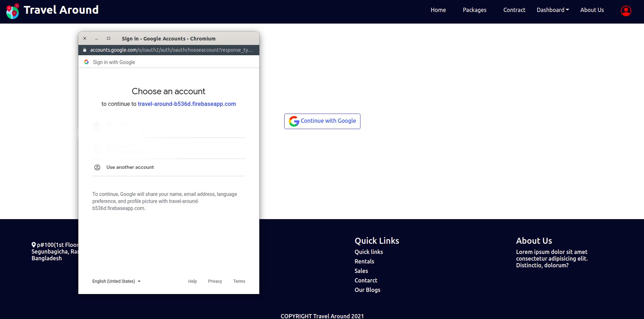Open the Contract nav item

click(x=514, y=10)
